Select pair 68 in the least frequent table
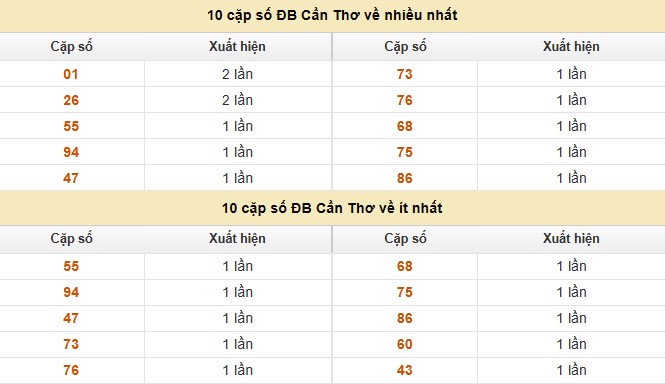Screen dimensions: 665x384 (x=405, y=266)
